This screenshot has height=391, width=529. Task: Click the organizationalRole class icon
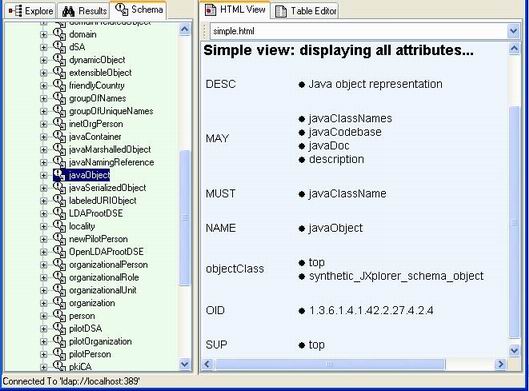(59, 278)
